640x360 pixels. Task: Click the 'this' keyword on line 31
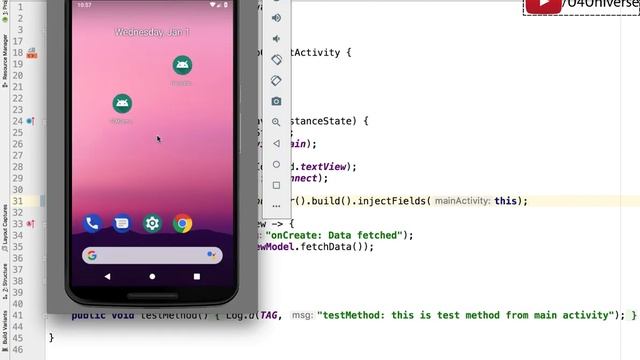pyautogui.click(x=505, y=201)
